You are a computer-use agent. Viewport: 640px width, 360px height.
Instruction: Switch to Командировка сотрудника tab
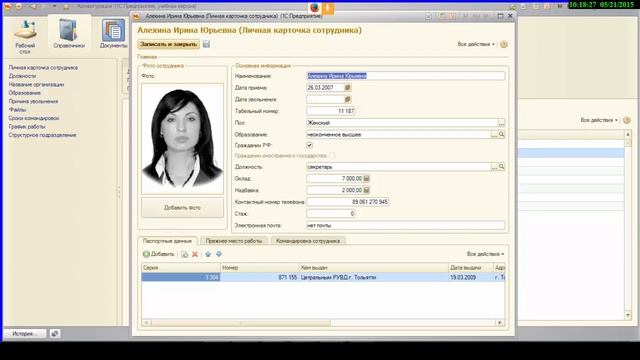point(308,241)
